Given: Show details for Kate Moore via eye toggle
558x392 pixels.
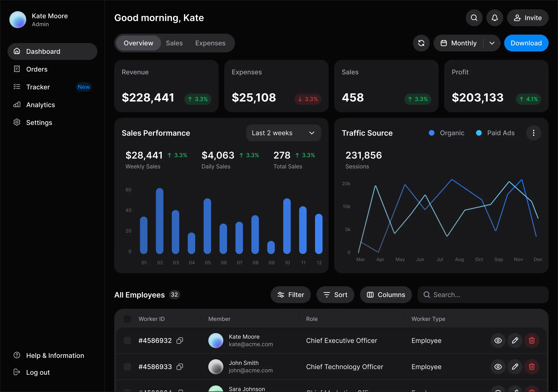Looking at the screenshot, I should click(x=498, y=340).
